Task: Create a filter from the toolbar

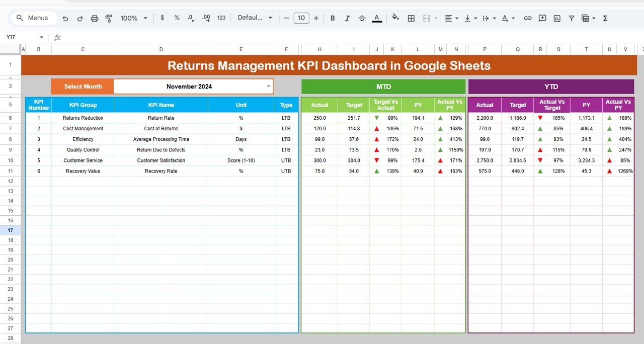Action: pos(571,18)
